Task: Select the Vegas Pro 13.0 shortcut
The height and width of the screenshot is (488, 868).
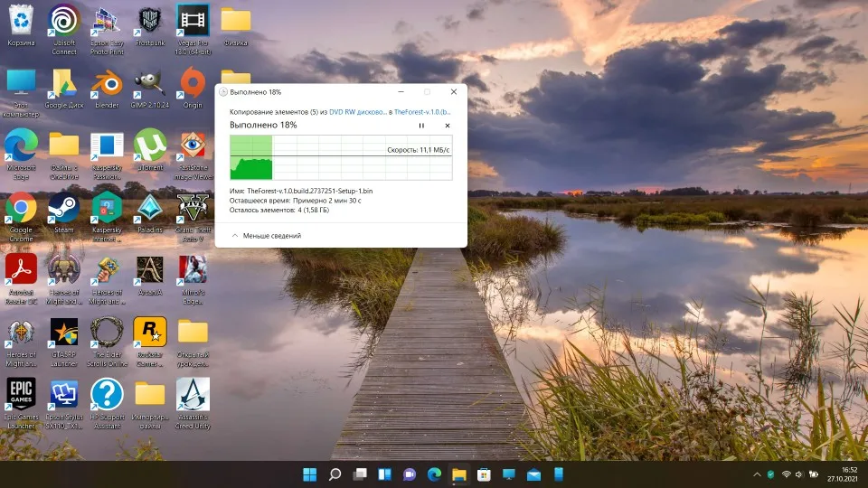Action: click(x=193, y=30)
